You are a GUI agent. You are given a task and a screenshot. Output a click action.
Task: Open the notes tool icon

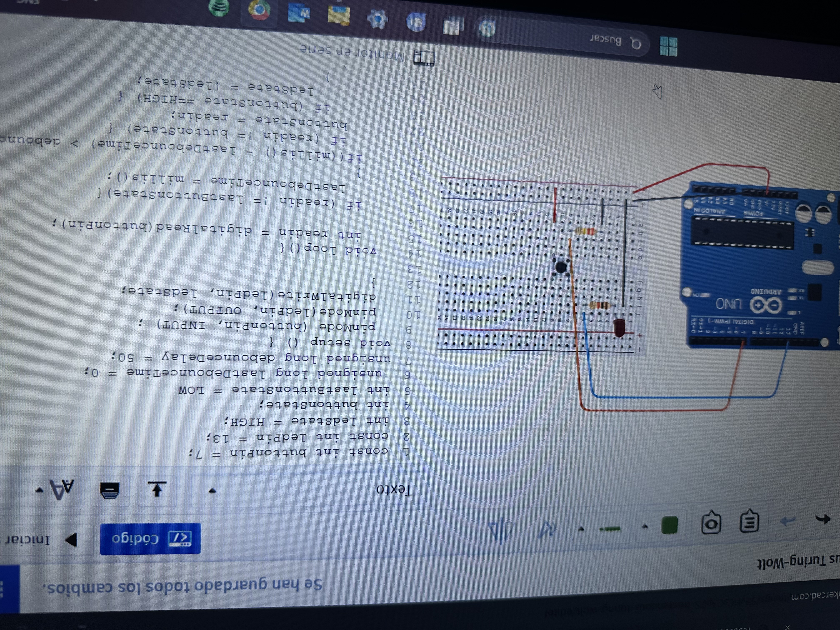[749, 522]
